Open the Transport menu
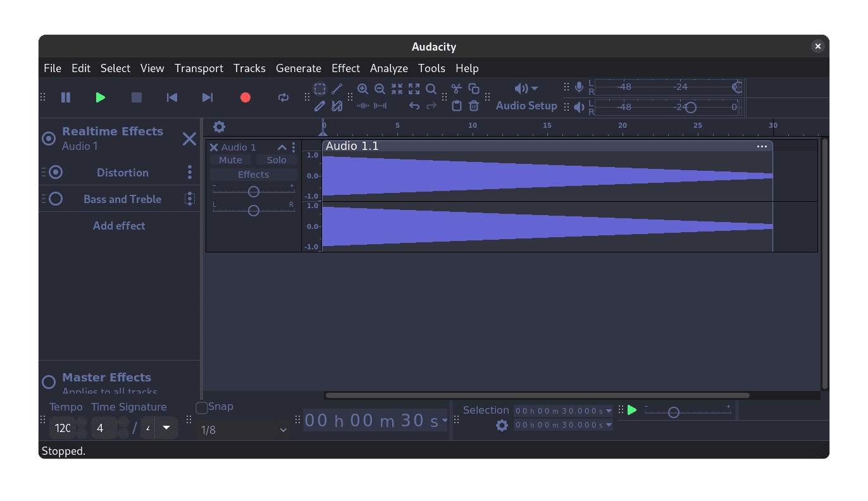Image resolution: width=868 pixels, height=501 pixels. (x=199, y=68)
